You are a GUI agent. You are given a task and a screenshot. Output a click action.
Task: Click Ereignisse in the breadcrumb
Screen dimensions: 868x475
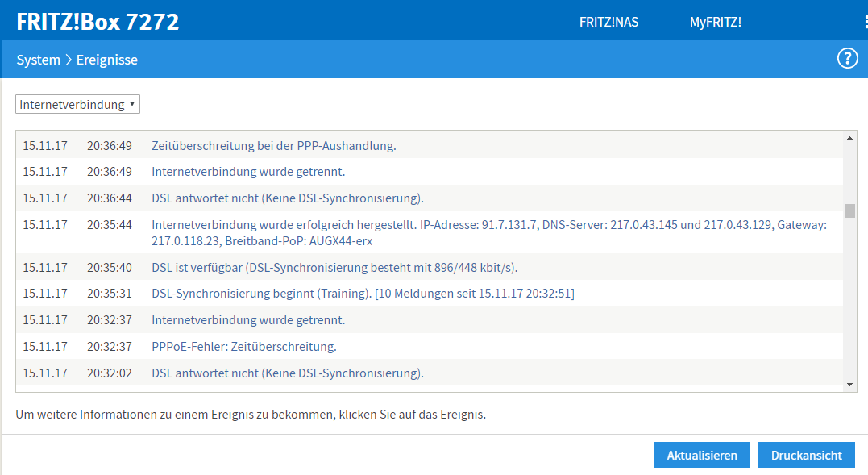106,60
